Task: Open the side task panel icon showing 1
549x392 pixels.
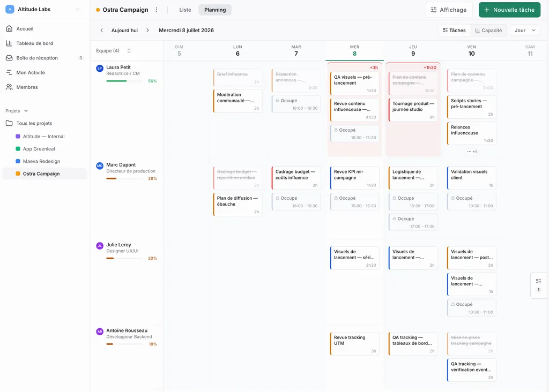Action: pos(538,285)
